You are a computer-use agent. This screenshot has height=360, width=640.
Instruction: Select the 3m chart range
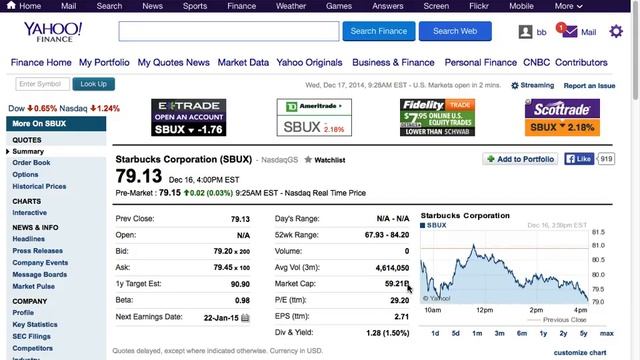point(500,333)
